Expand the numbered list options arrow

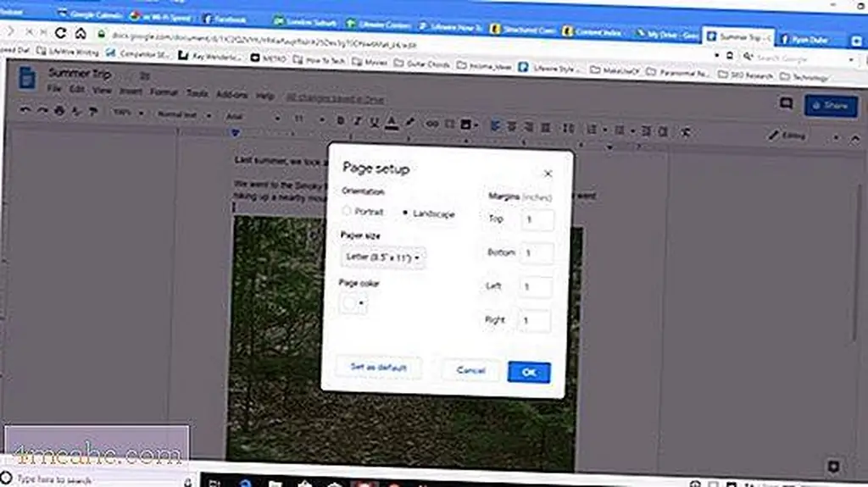[x=605, y=130]
